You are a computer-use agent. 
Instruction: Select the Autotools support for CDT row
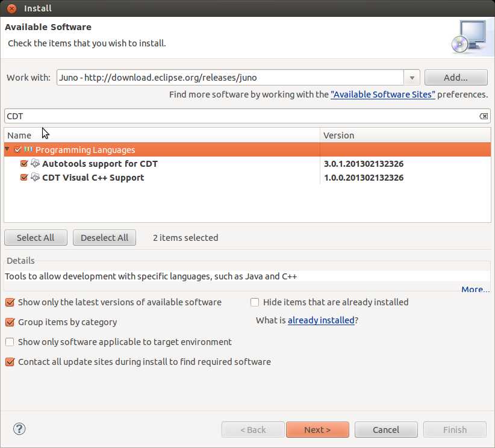(x=247, y=163)
